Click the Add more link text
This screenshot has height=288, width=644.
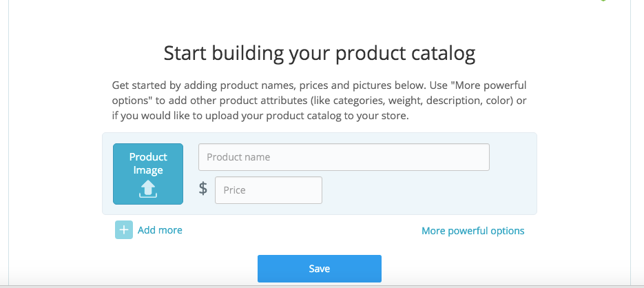[160, 230]
